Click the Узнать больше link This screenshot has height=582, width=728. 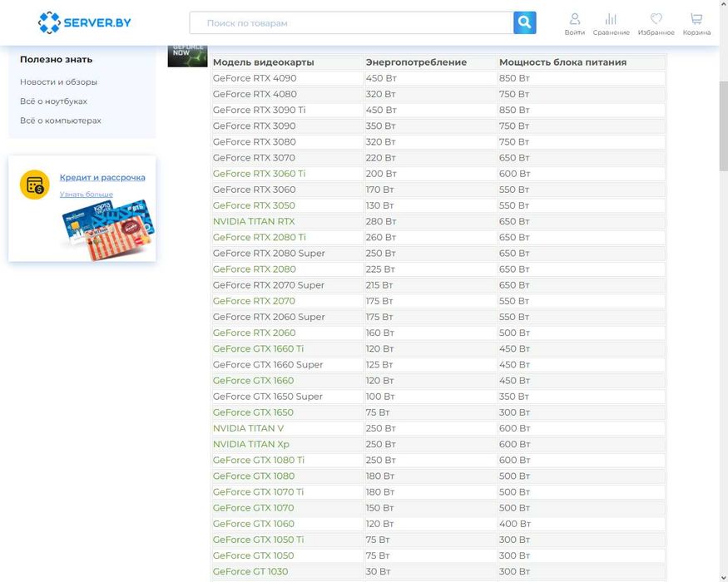(86, 194)
